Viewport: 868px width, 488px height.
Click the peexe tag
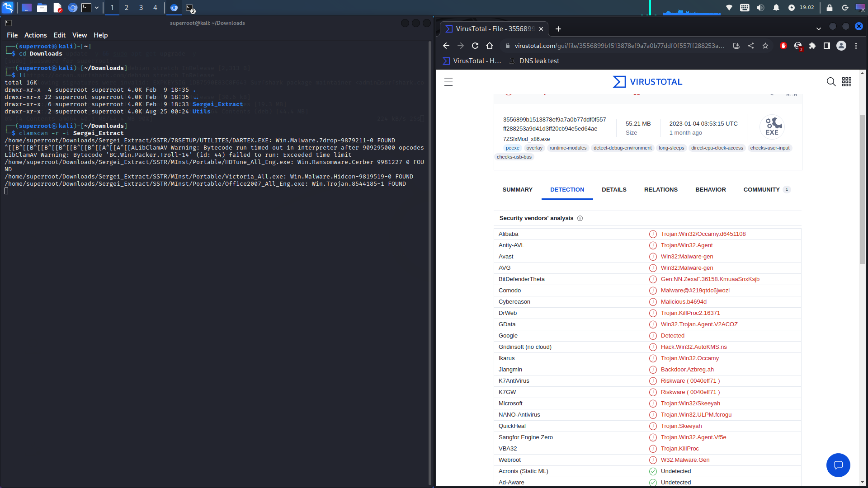512,148
